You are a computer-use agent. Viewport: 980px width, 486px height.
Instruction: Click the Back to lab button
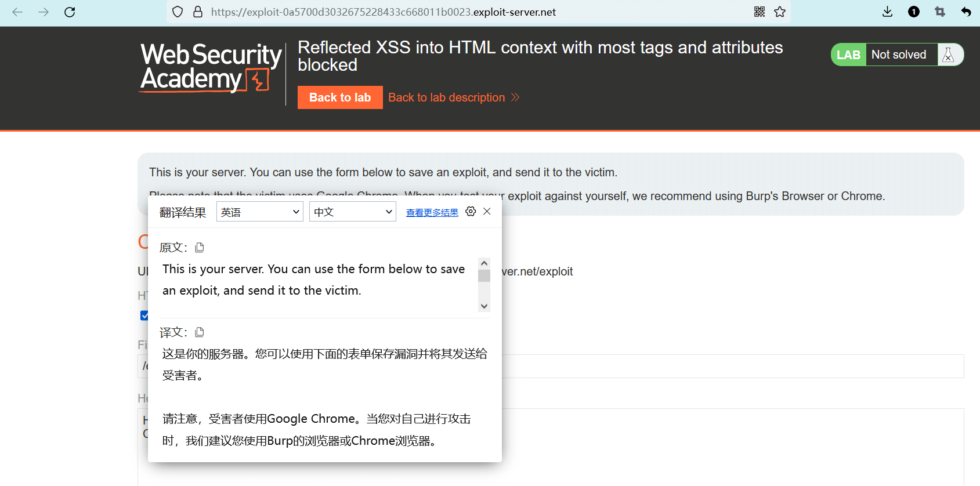[x=339, y=97]
